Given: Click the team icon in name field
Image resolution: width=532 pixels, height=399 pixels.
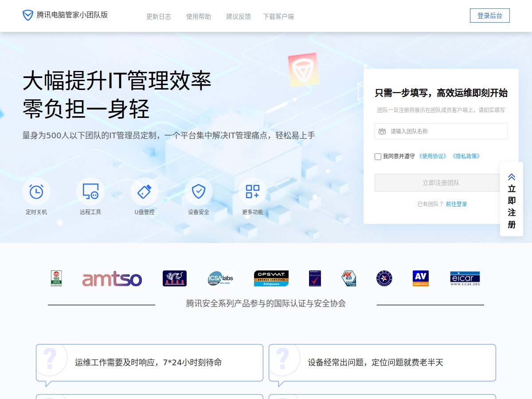Looking at the screenshot, I should [382, 131].
